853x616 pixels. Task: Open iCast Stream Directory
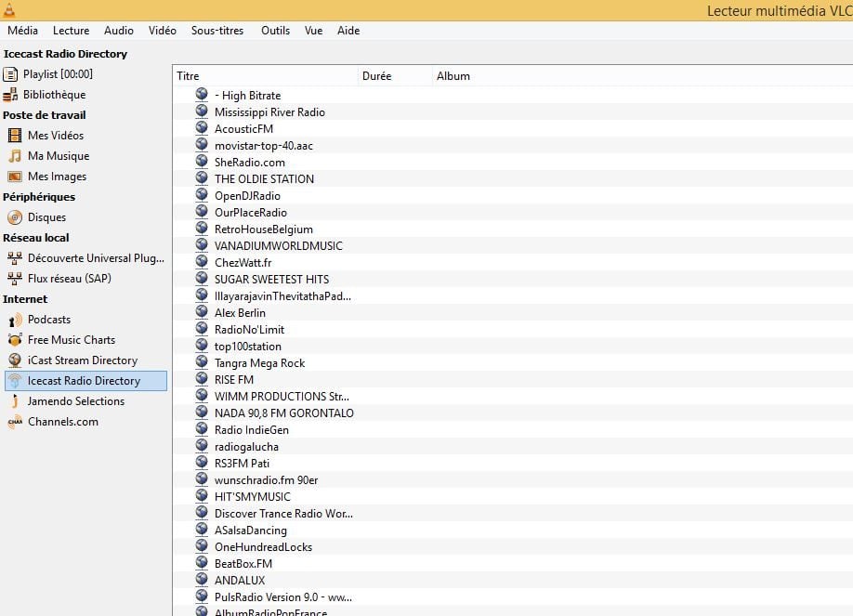[x=83, y=360]
